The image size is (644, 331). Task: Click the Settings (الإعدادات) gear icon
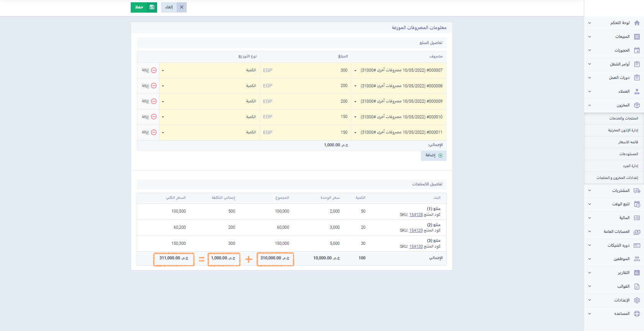(637, 300)
